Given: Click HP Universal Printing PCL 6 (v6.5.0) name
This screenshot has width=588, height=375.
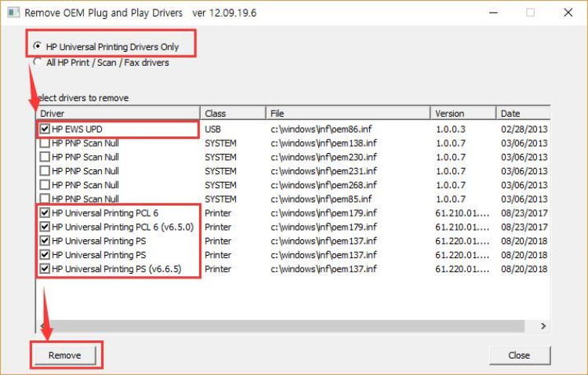Looking at the screenshot, I should pyautogui.click(x=122, y=227).
